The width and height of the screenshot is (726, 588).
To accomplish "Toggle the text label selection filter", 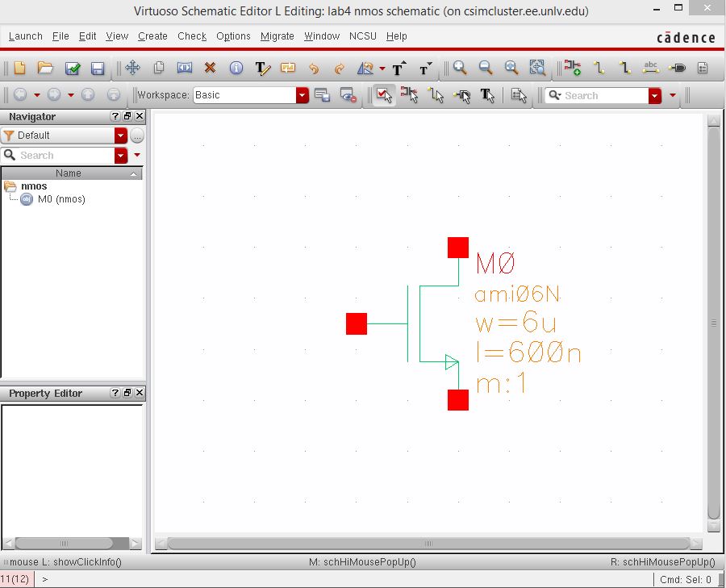I will [487, 95].
